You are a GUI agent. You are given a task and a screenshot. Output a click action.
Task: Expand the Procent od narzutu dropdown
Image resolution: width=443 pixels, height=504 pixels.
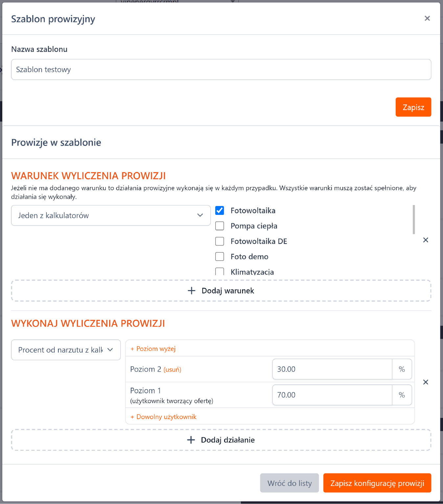[66, 350]
